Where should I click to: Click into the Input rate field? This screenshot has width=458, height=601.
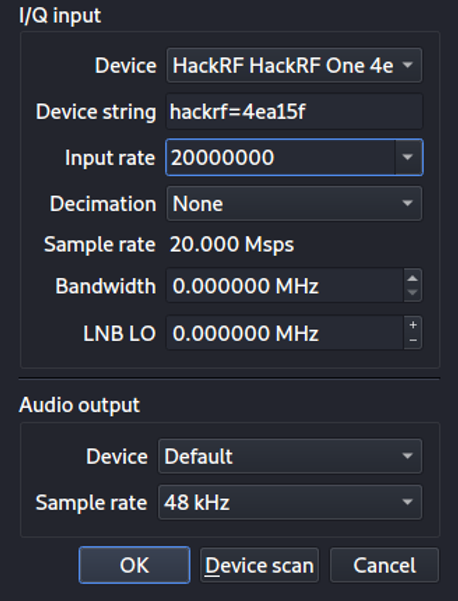[280, 158]
